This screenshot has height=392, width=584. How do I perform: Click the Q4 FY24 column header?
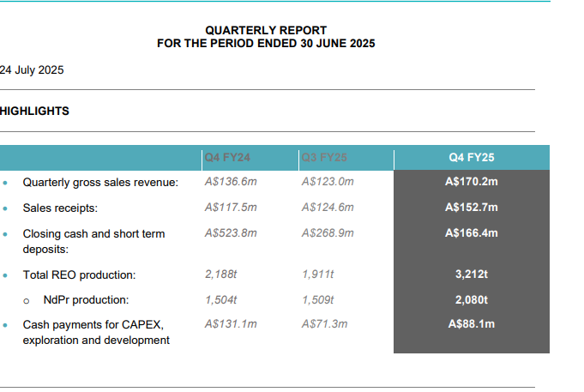pos(228,158)
